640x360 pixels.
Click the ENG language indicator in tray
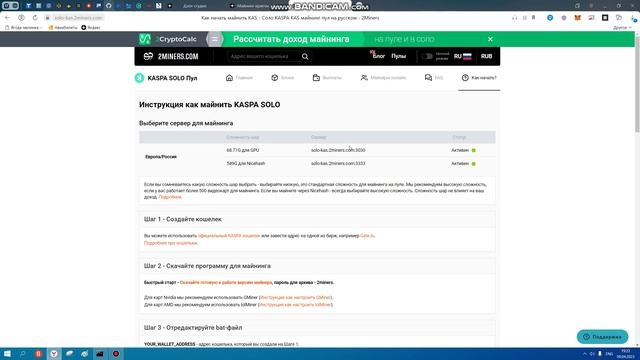[609, 353]
